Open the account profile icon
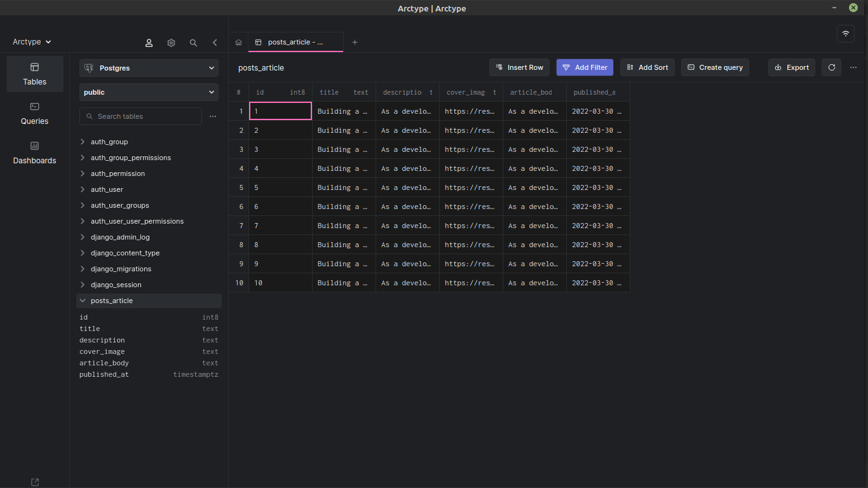 tap(149, 43)
